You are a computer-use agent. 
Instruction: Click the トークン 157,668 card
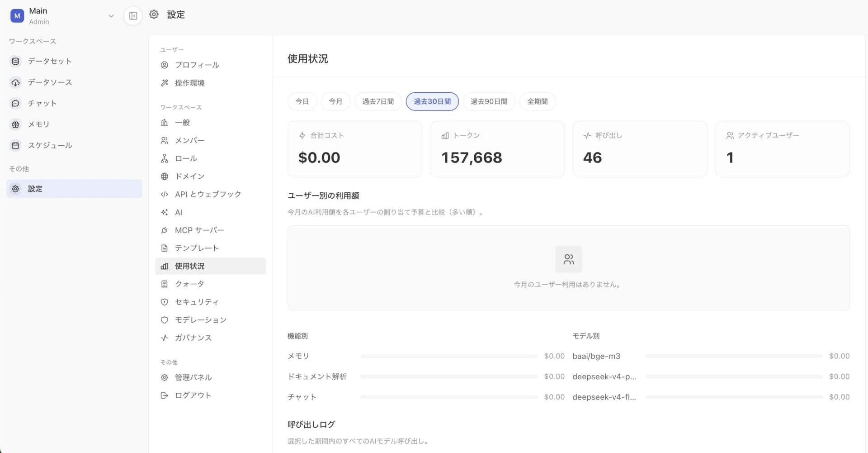(497, 149)
